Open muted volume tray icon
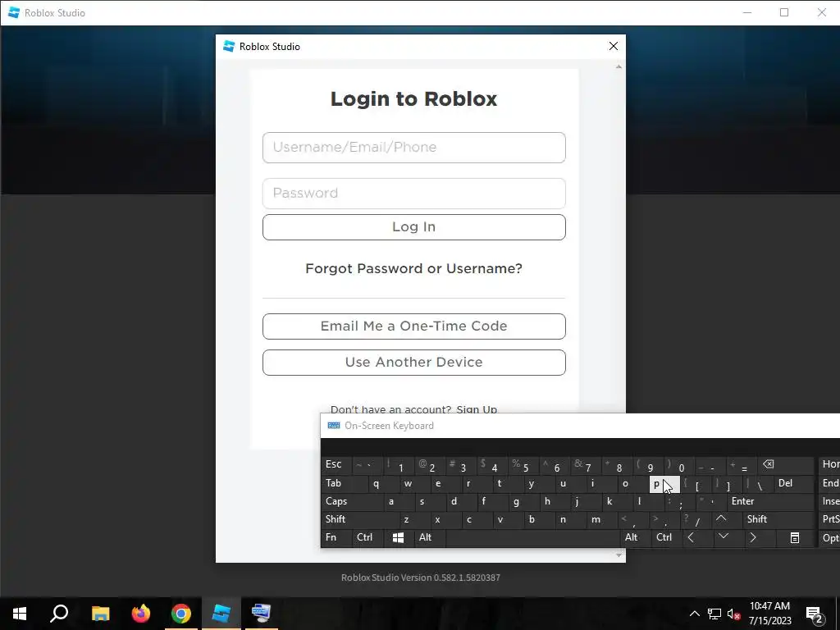 (x=734, y=614)
